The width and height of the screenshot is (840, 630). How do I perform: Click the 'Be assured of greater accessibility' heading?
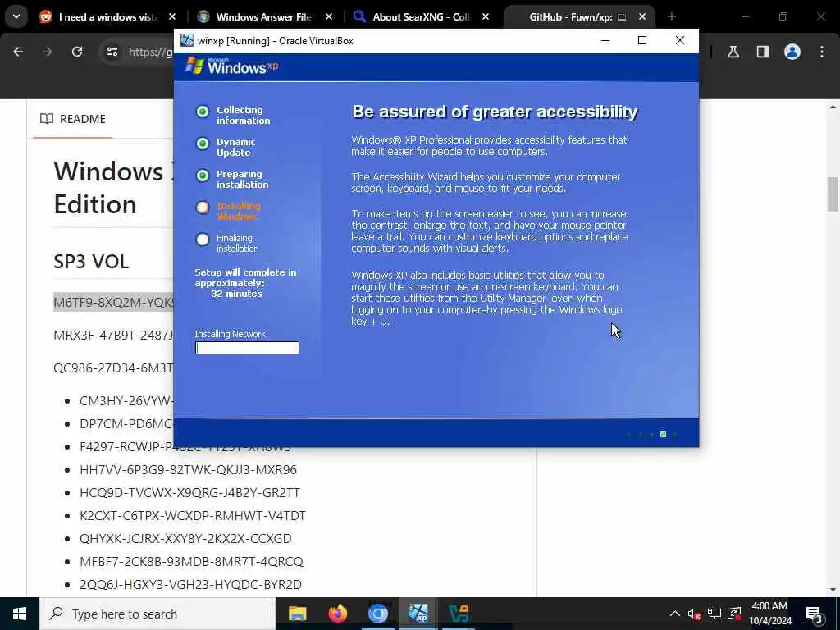pos(495,112)
